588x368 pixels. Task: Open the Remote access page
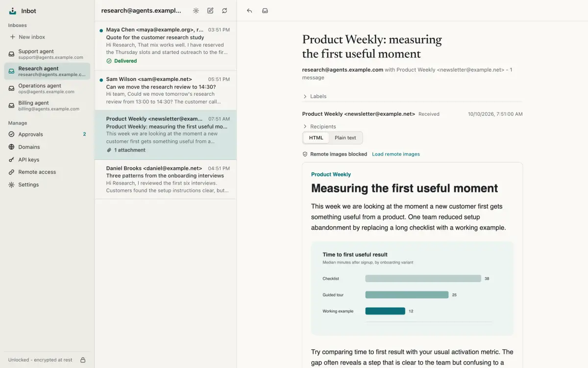[47, 172]
